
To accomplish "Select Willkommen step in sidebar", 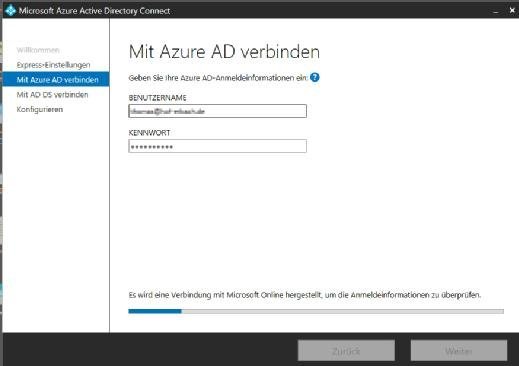I will coord(38,50).
